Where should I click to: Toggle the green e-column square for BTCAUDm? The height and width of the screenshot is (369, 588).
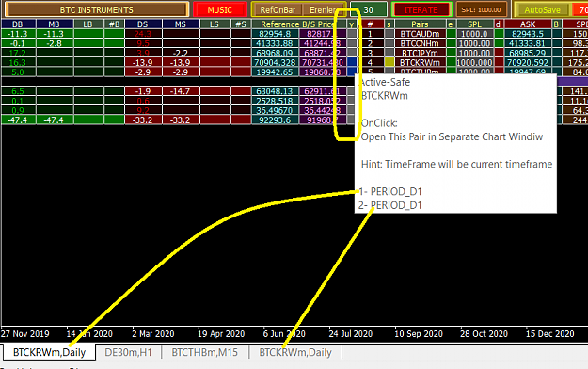[451, 33]
